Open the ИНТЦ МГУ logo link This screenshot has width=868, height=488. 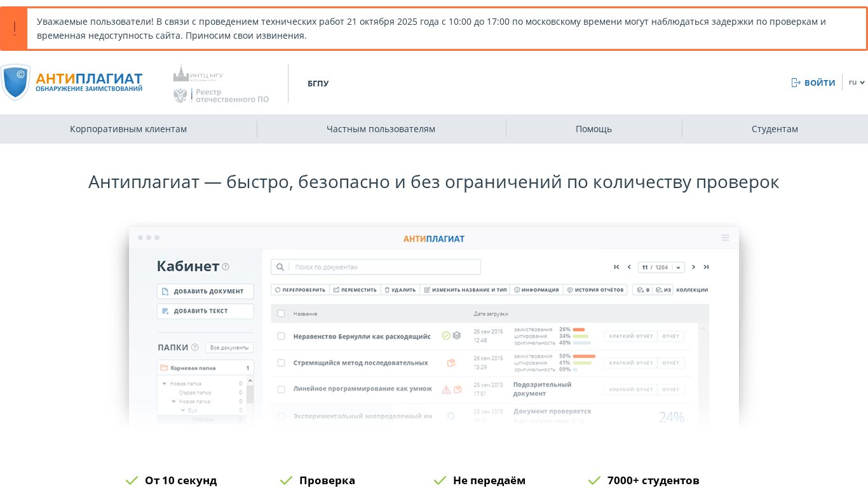click(x=198, y=73)
